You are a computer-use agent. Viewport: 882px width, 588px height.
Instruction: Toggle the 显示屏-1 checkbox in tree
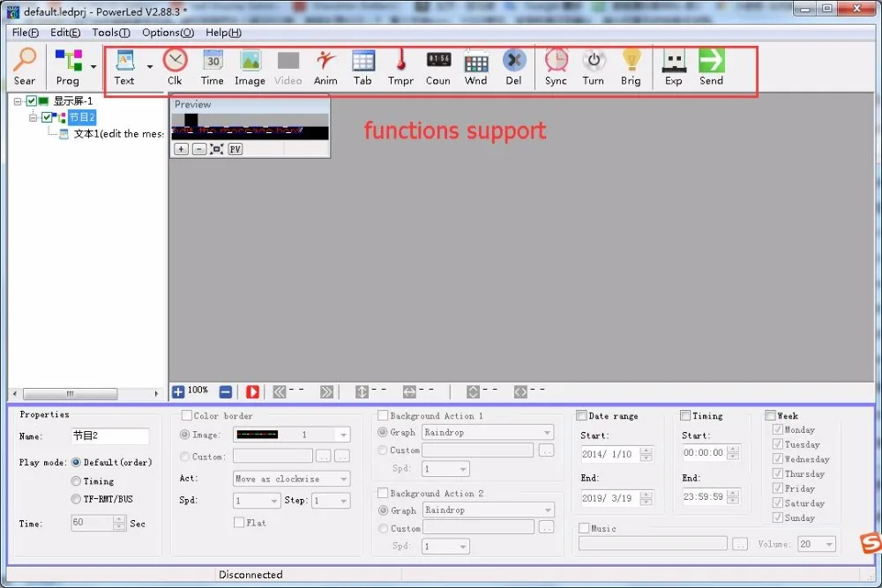32,101
